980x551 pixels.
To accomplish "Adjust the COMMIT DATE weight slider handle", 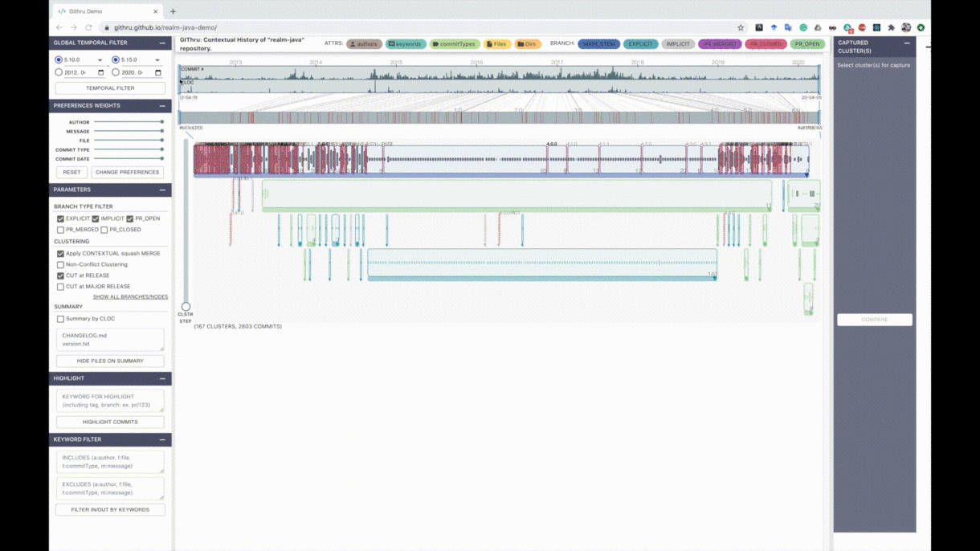I will [162, 159].
